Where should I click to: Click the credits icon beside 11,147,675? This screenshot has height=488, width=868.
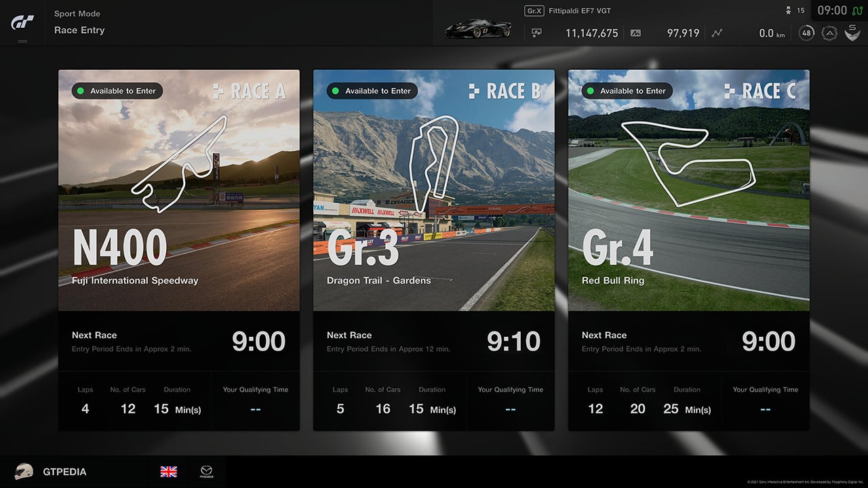click(x=536, y=33)
